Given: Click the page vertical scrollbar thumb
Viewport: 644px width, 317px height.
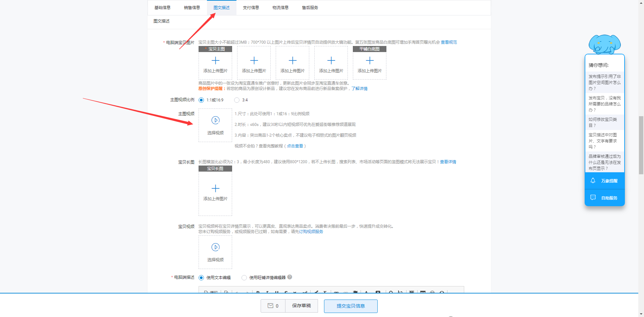Looking at the screenshot, I should coord(641,145).
